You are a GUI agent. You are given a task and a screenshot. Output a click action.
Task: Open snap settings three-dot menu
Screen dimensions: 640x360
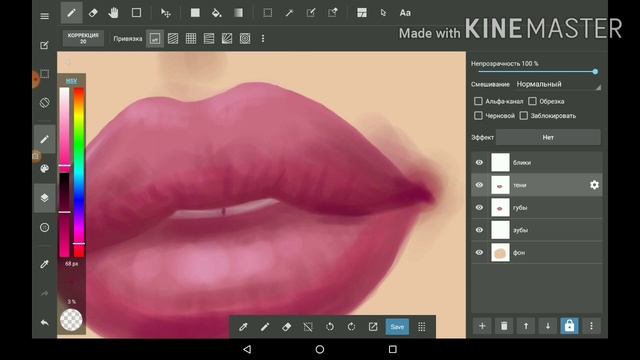[263, 39]
